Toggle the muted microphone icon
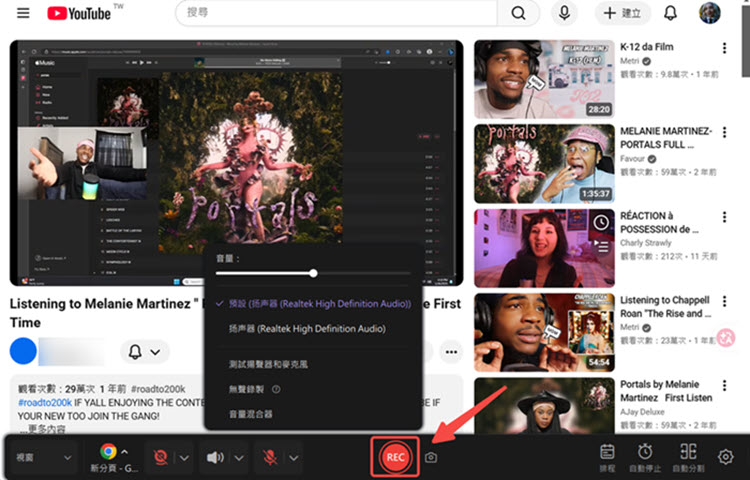The width and height of the screenshot is (750, 480). point(270,458)
